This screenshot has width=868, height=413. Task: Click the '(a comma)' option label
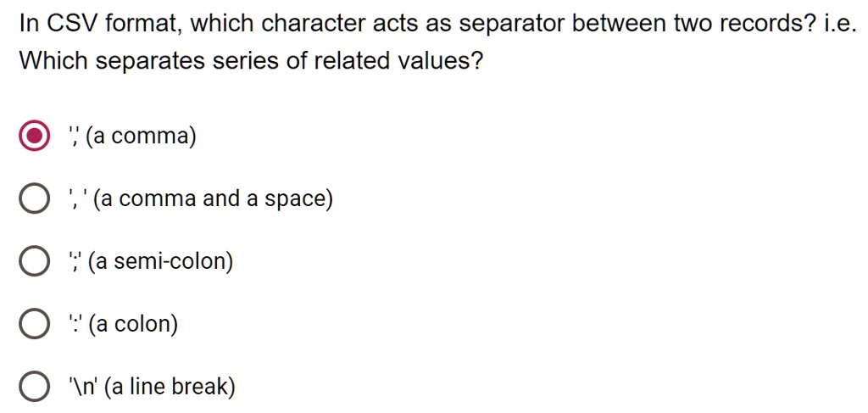click(142, 136)
